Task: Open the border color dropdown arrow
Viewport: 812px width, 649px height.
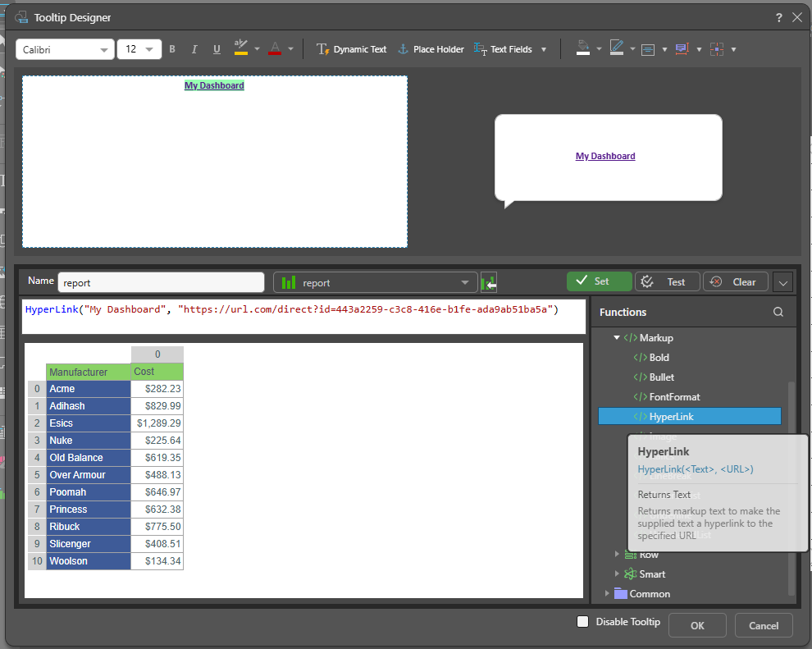Action: [632, 49]
